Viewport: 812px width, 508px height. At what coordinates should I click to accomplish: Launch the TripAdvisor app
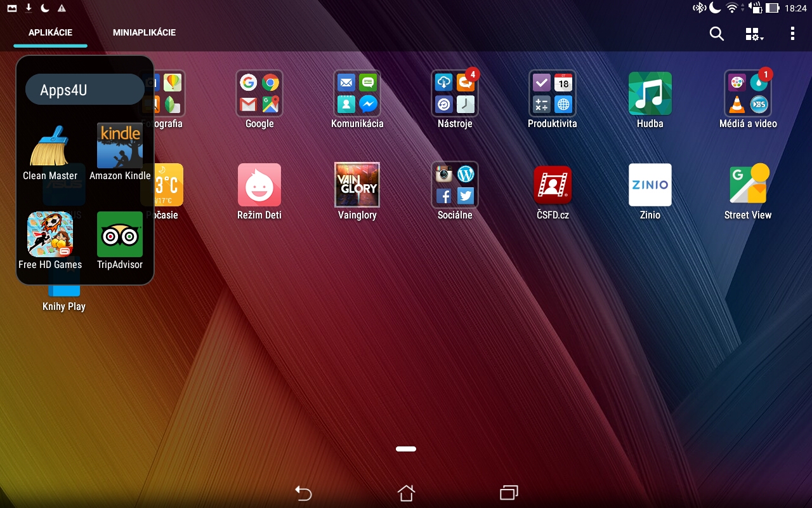[120, 234]
